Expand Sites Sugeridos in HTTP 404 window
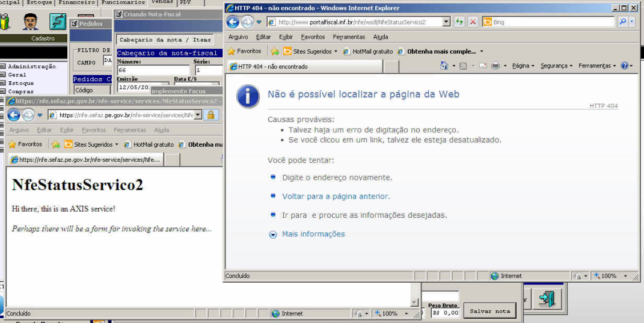Screen dimensions: 644x323 point(336,51)
